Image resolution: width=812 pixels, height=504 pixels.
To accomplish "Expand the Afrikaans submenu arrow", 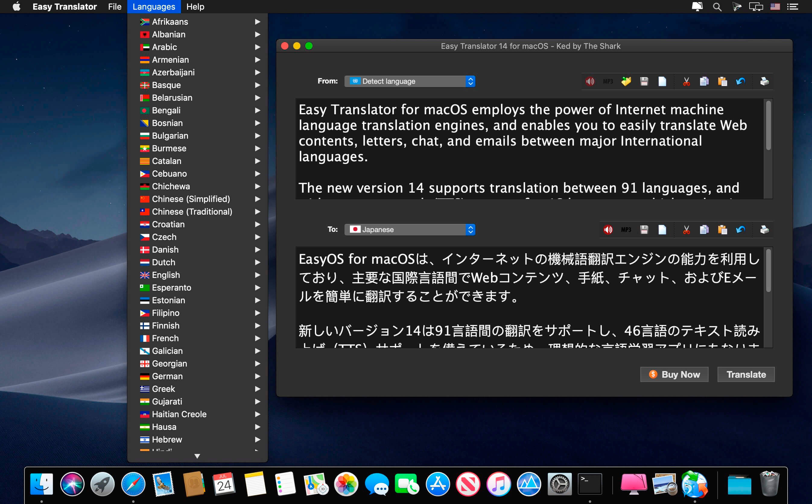I will coord(257,22).
